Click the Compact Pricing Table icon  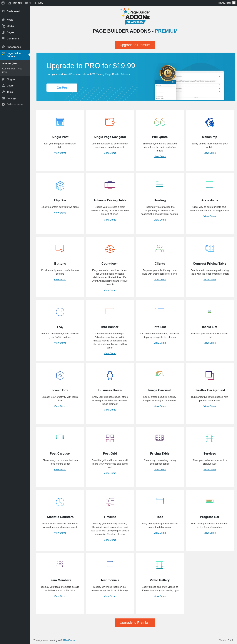point(209,248)
